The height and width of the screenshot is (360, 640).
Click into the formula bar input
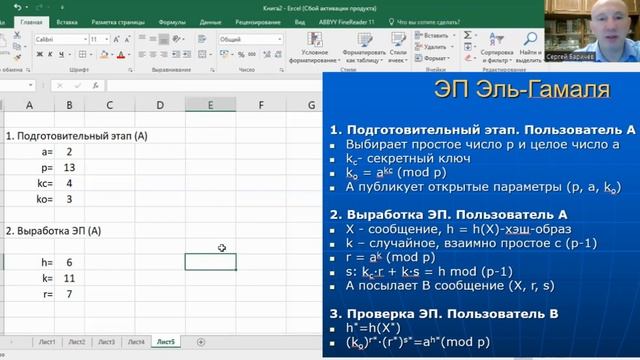(x=214, y=85)
